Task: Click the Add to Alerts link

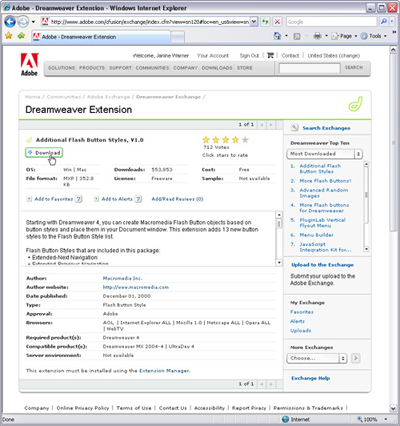Action: tap(117, 199)
